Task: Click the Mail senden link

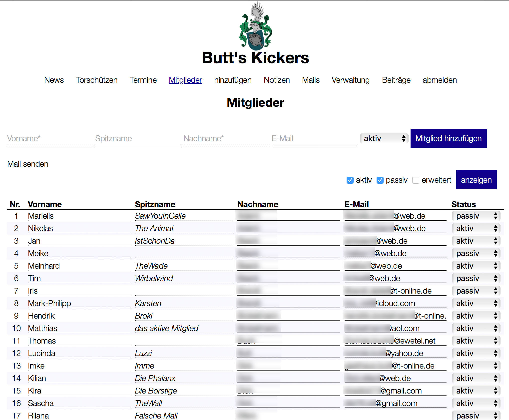Action: (28, 164)
